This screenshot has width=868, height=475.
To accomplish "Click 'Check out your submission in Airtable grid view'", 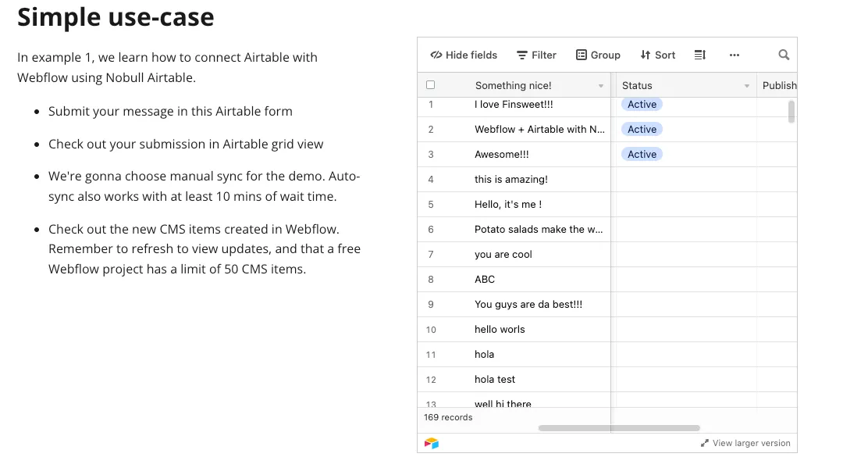I will click(186, 144).
